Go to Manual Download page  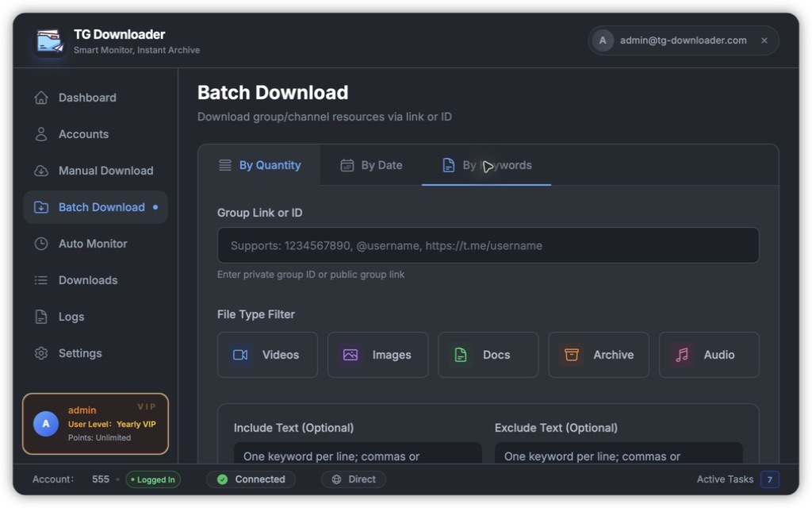pyautogui.click(x=95, y=171)
